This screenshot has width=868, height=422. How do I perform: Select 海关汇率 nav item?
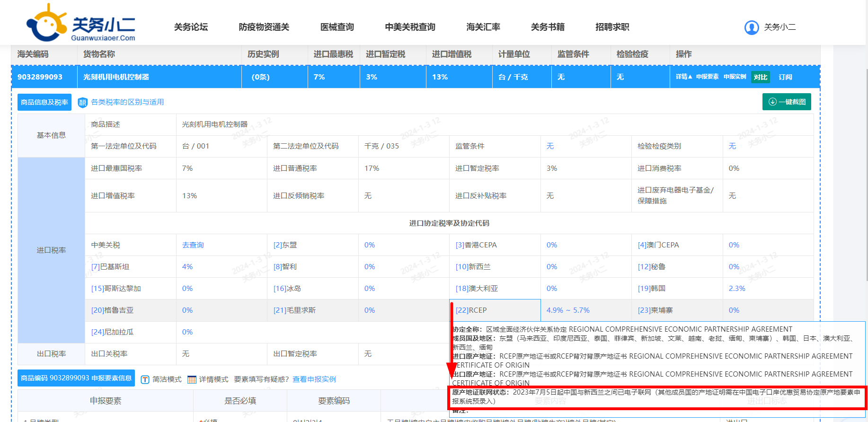(x=483, y=27)
